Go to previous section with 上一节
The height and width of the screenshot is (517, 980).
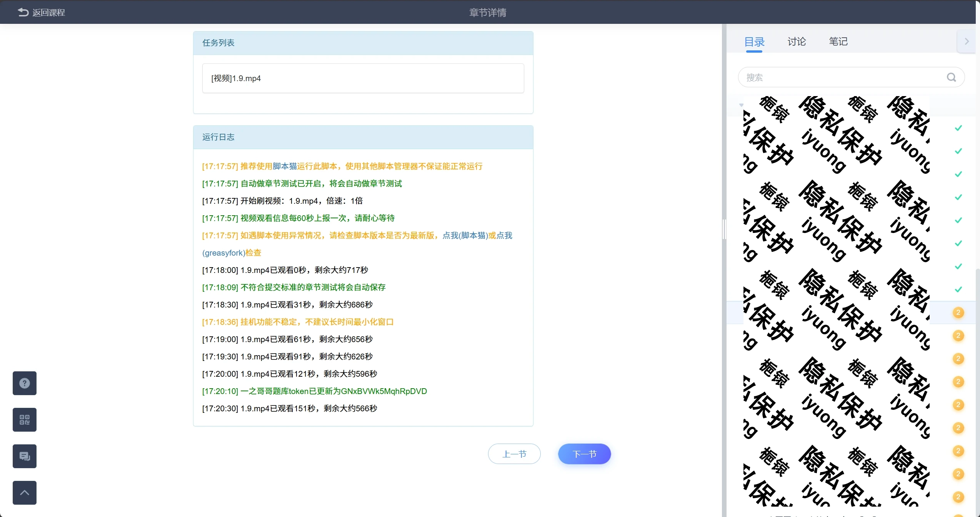coord(514,454)
